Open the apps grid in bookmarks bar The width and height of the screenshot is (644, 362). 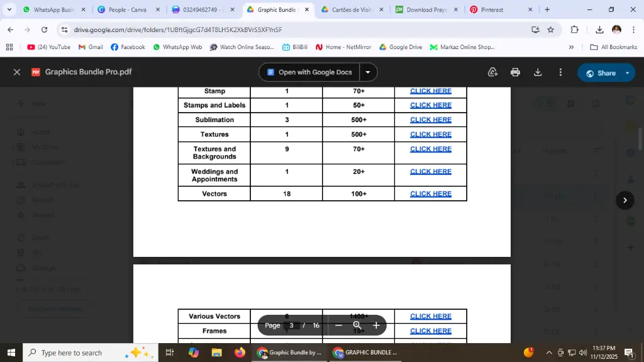(9, 47)
